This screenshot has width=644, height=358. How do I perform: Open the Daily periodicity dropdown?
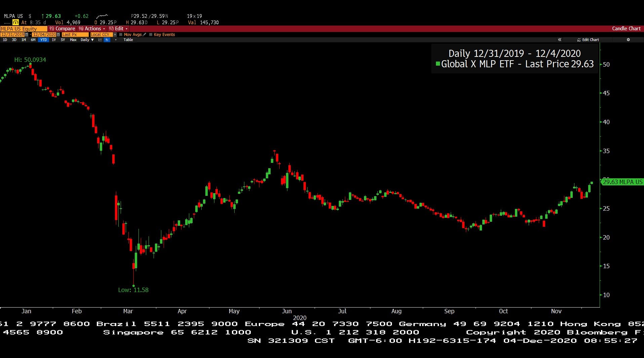(87, 40)
